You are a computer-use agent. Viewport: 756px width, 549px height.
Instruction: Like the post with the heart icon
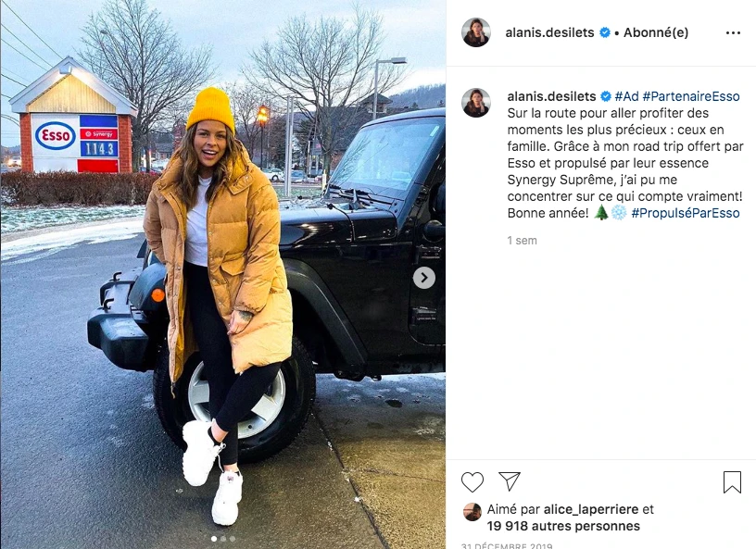[472, 481]
